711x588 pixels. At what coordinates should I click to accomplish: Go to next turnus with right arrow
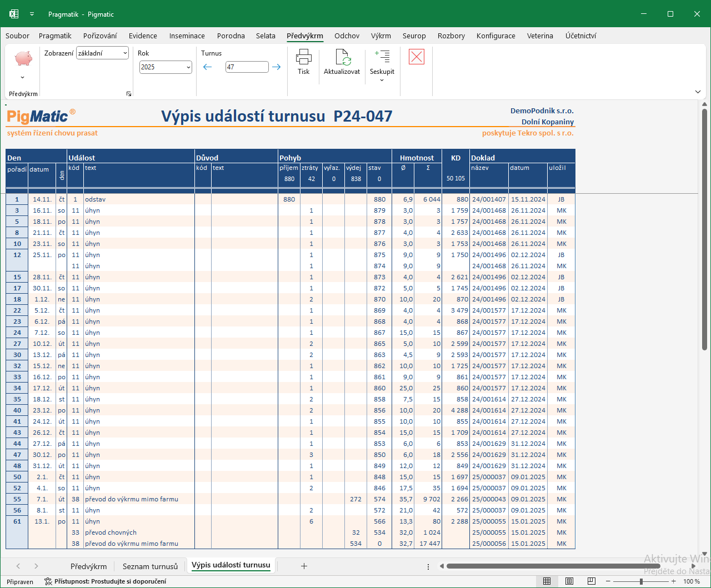(x=276, y=67)
